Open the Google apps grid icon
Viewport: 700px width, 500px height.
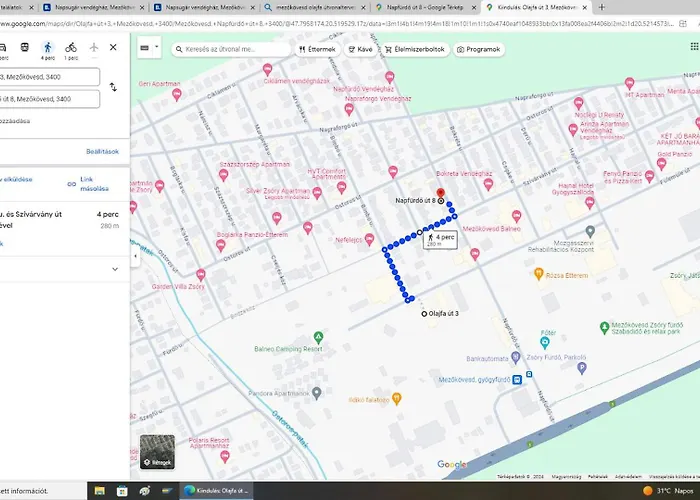[x=694, y=46]
